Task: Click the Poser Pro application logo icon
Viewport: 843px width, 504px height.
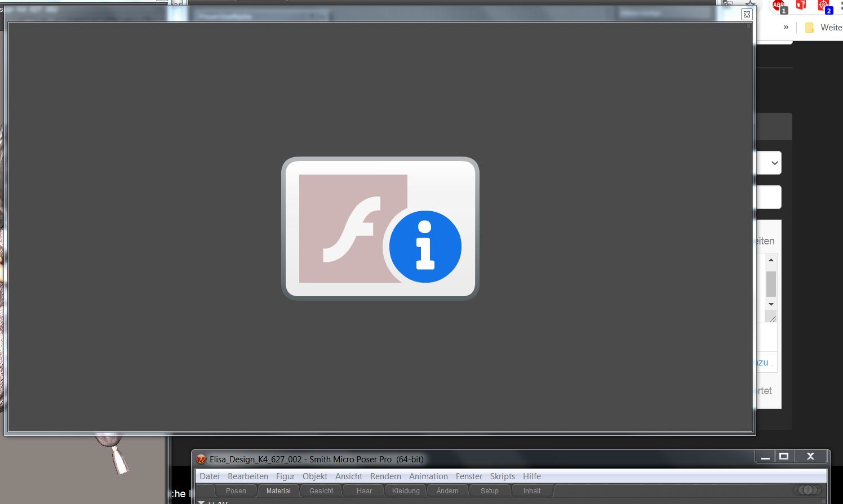Action: pyautogui.click(x=201, y=459)
